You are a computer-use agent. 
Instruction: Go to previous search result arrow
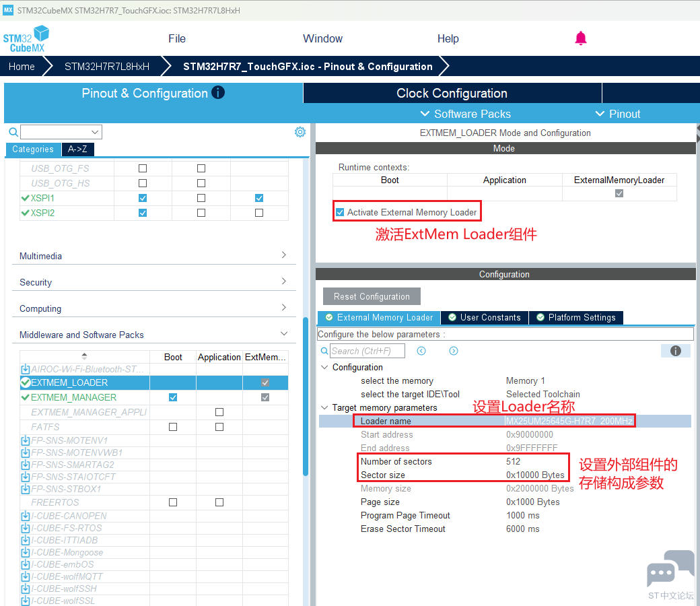point(421,351)
